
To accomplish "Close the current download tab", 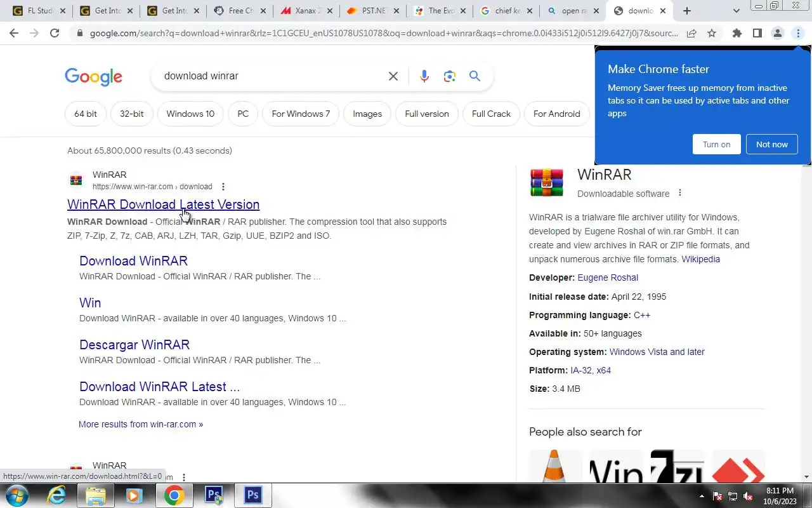I will [x=663, y=11].
